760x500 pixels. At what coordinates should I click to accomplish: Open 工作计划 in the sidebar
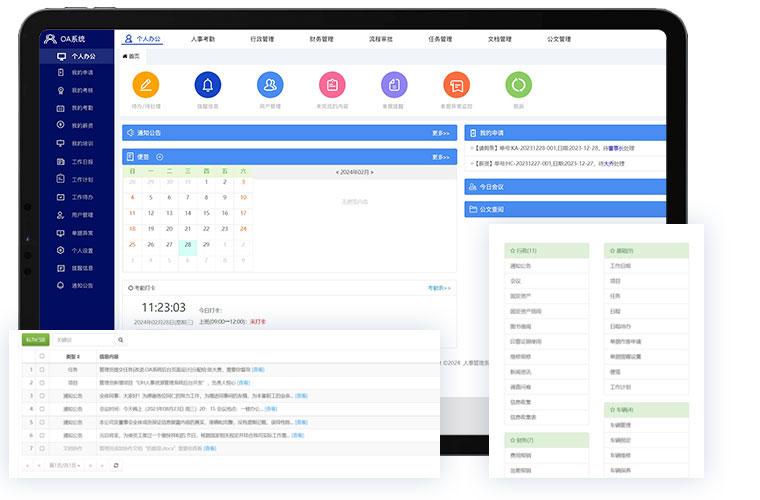(x=77, y=179)
